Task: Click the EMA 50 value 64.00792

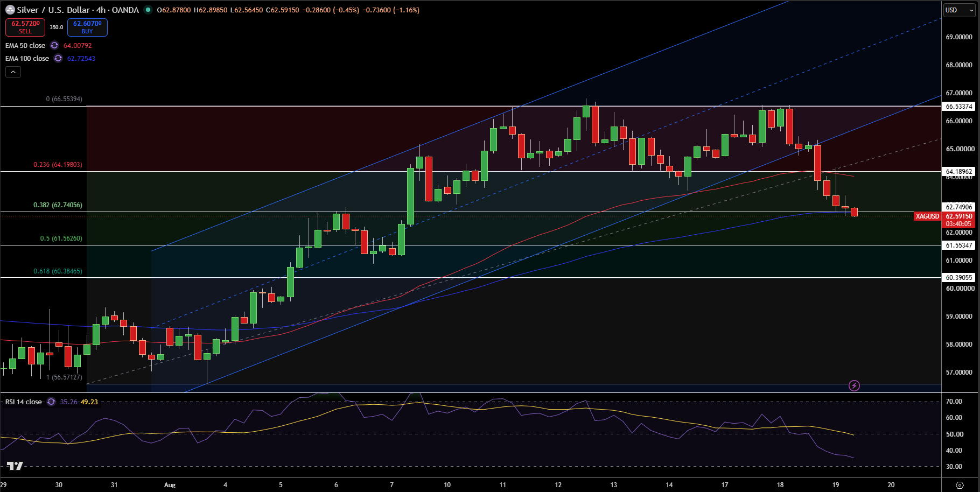Action: tap(78, 46)
